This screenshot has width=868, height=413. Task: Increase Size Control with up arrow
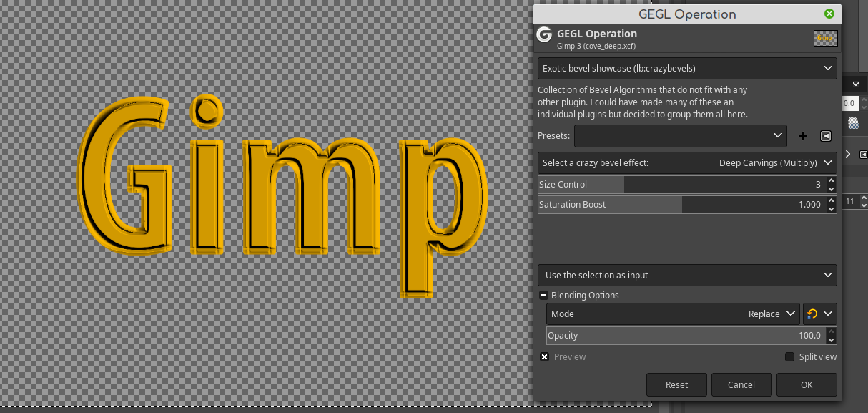coord(831,180)
